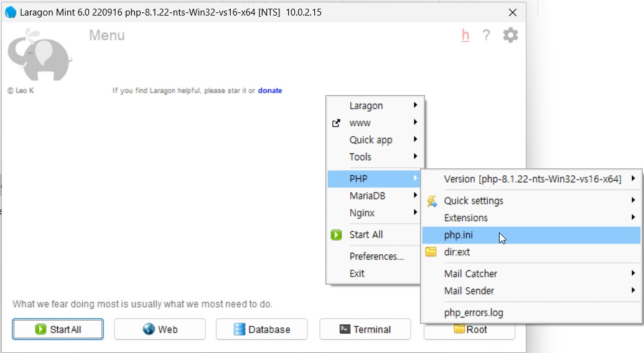The height and width of the screenshot is (353, 644).
Task: Click the green play icon on Start All button
Action: [x=40, y=329]
